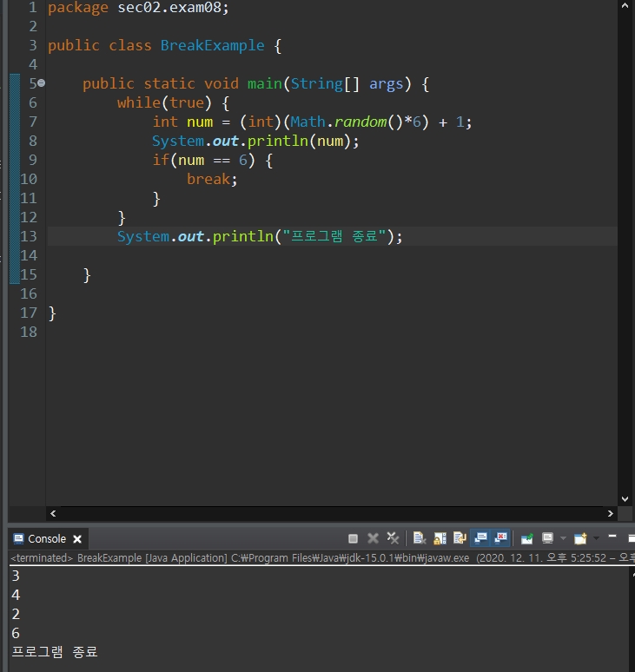Click the main method name on line 5
Viewport: 635px width, 672px height.
265,83
